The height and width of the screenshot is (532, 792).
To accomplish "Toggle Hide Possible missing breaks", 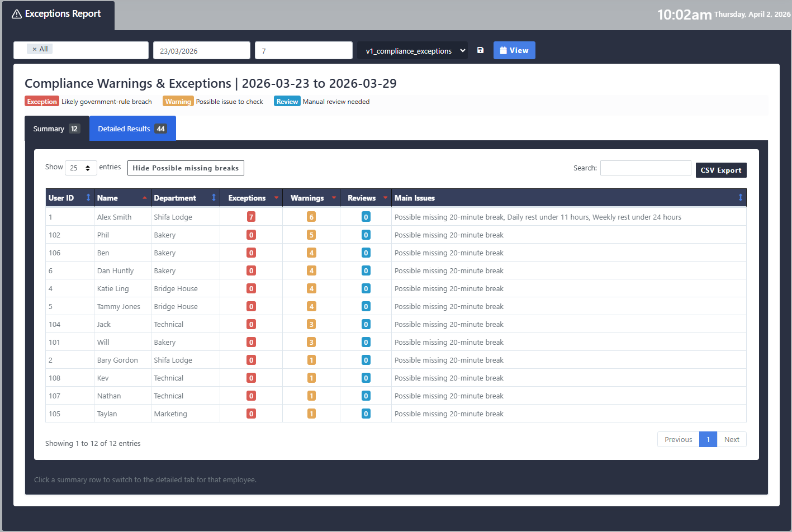I will tap(186, 168).
